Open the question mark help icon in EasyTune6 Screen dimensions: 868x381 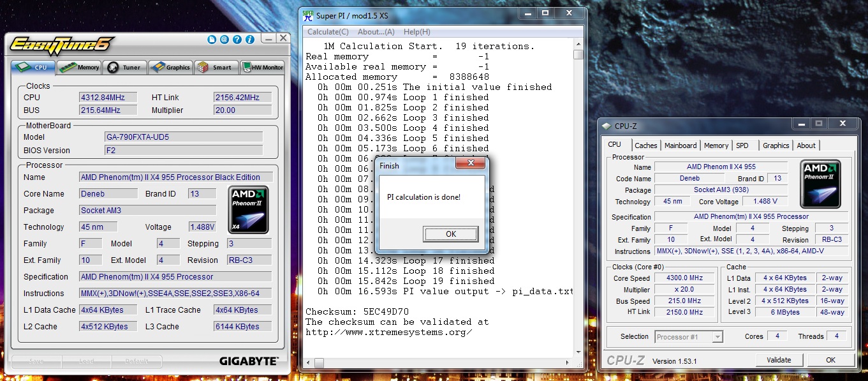point(237,40)
